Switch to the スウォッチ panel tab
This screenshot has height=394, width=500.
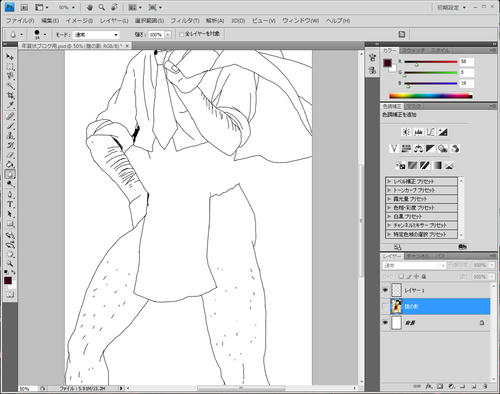pos(413,51)
